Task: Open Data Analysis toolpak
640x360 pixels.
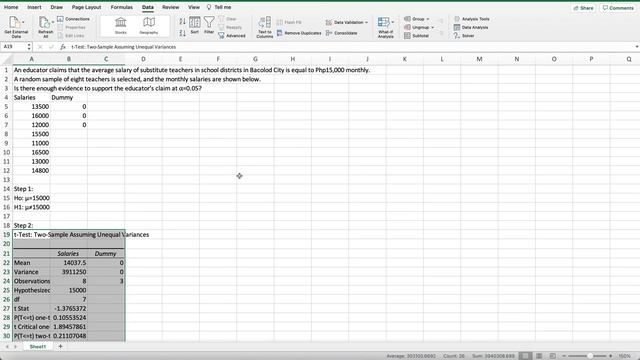Action: point(471,27)
